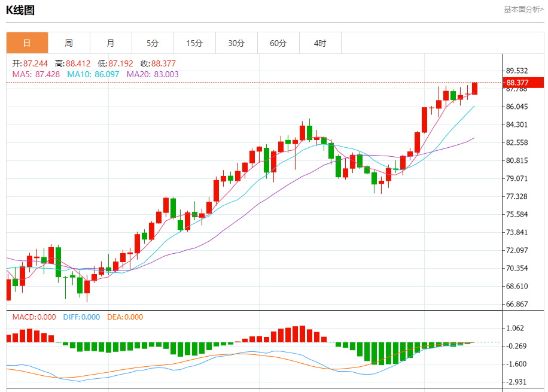The image size is (548, 392).
Task: Open the 基本面分析> link
Action: click(523, 10)
